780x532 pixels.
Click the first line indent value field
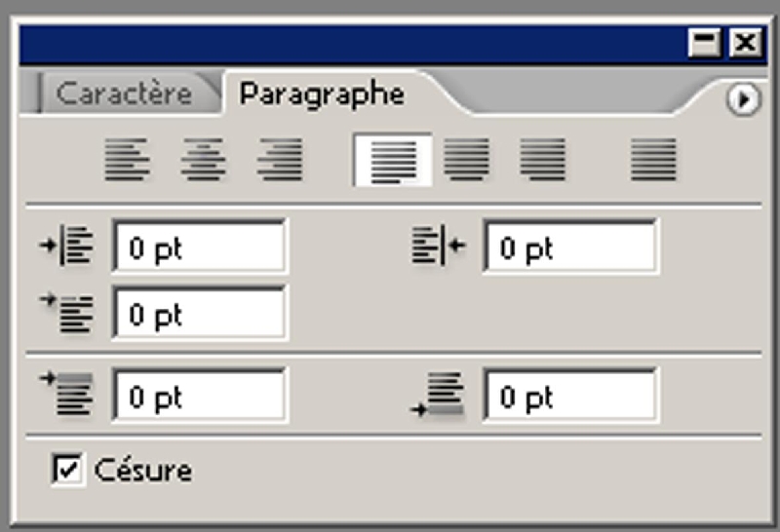point(200,313)
